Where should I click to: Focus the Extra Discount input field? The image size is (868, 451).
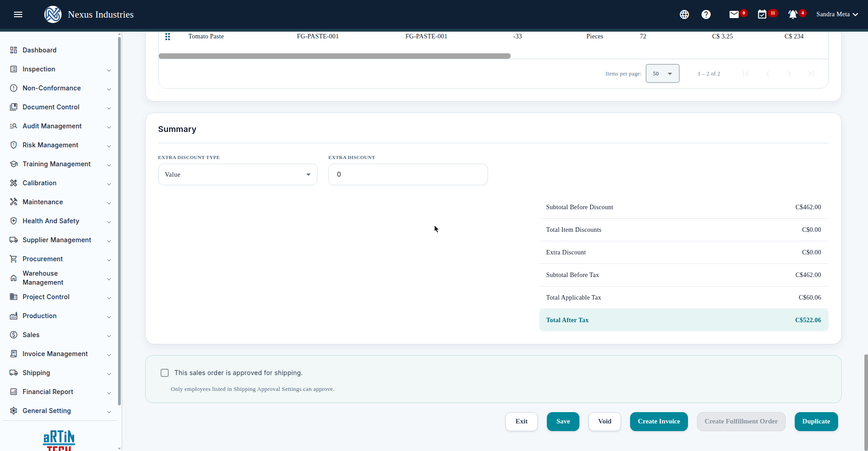(408, 174)
